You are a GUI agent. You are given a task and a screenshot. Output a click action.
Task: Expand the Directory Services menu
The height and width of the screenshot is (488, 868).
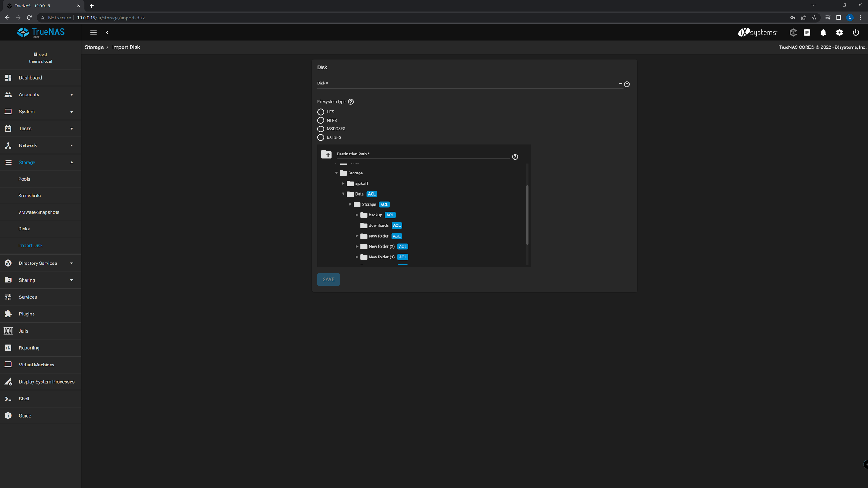tap(41, 263)
